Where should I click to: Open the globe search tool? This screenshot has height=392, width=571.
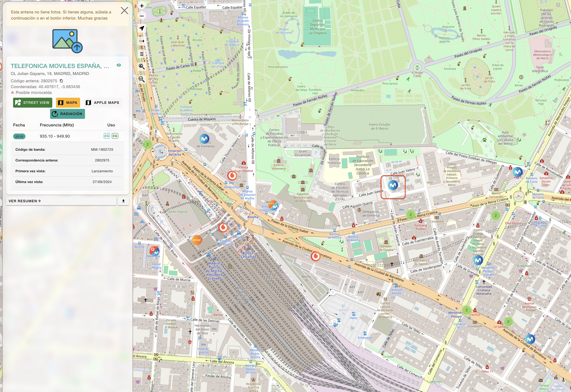click(x=142, y=66)
